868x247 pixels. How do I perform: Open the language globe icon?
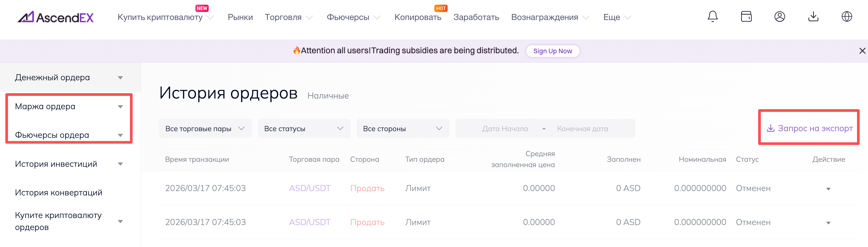[846, 17]
